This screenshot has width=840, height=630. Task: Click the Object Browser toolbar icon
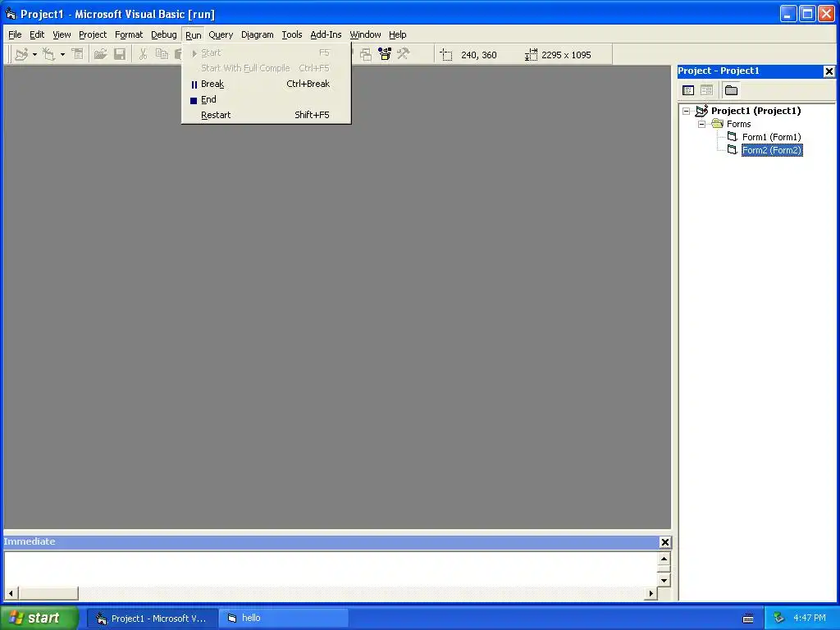click(366, 54)
